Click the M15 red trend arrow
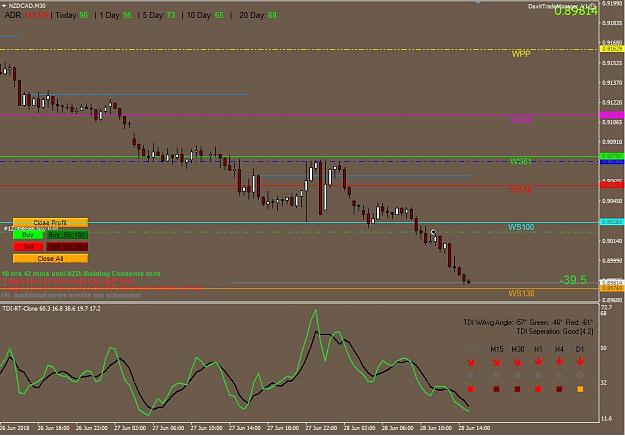Image resolution: width=625 pixels, height=436 pixels. (496, 362)
